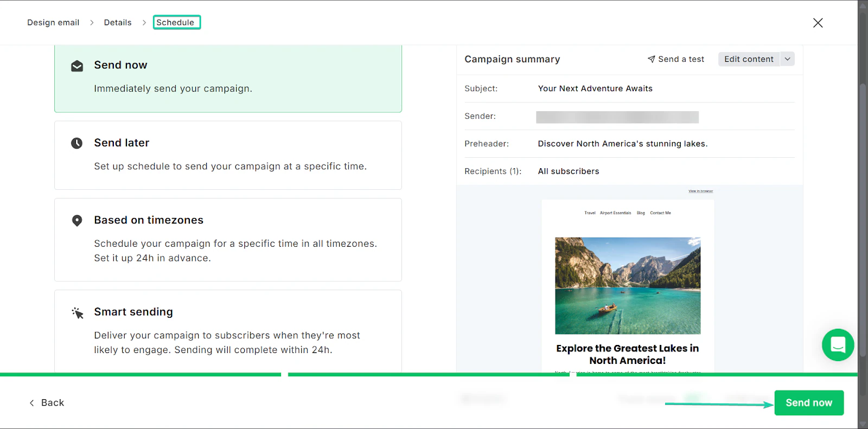Click the location pin timezones icon

[77, 221]
